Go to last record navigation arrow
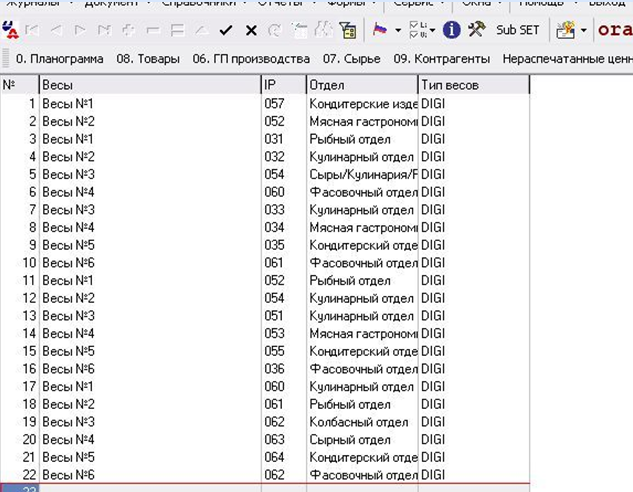Screen dimensions: 633x492 [x=104, y=30]
